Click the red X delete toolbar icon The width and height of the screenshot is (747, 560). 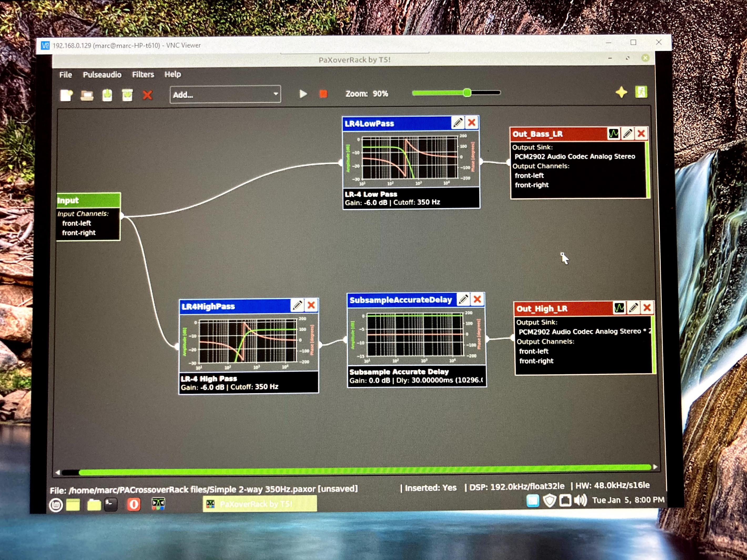[x=147, y=95]
